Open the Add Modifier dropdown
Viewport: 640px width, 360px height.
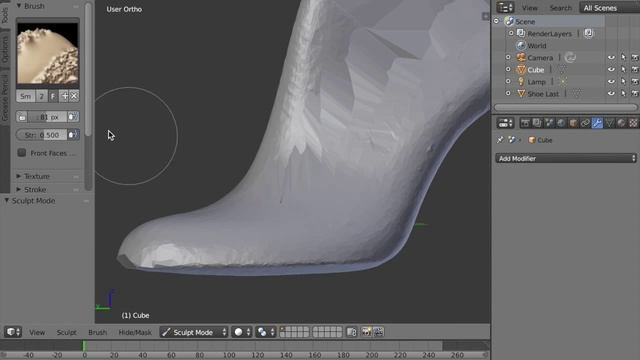(566, 158)
